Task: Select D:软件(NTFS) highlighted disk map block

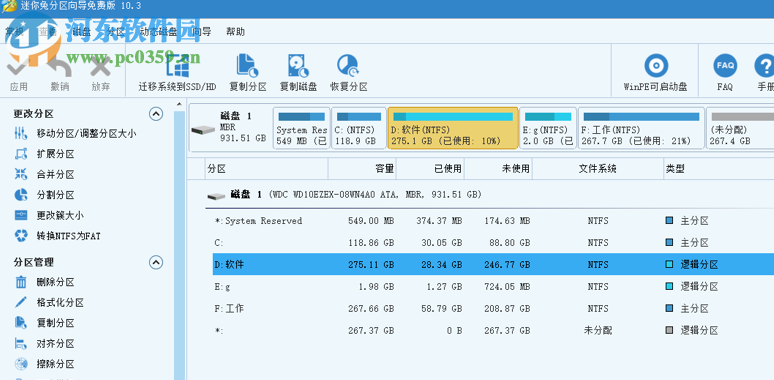Action: click(453, 128)
